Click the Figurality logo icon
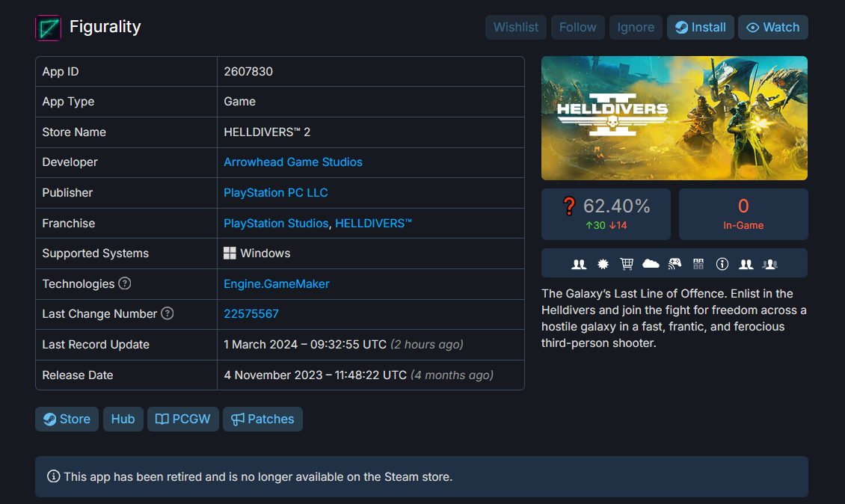 click(x=48, y=28)
